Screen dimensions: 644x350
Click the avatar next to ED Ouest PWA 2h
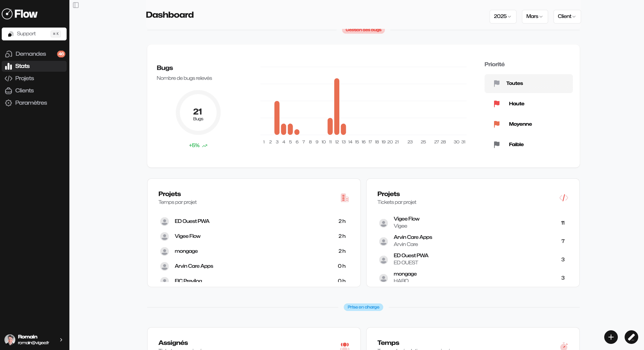click(165, 222)
